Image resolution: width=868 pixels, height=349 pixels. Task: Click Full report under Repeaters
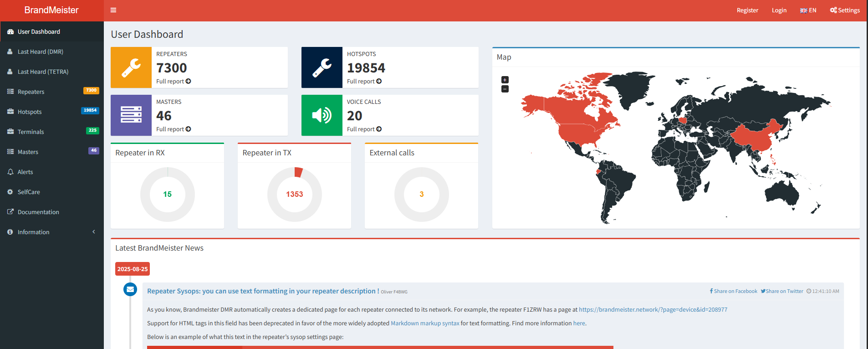tap(173, 82)
